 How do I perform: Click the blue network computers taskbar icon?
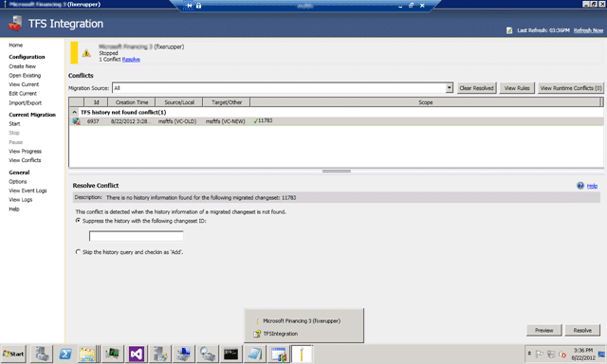click(183, 354)
